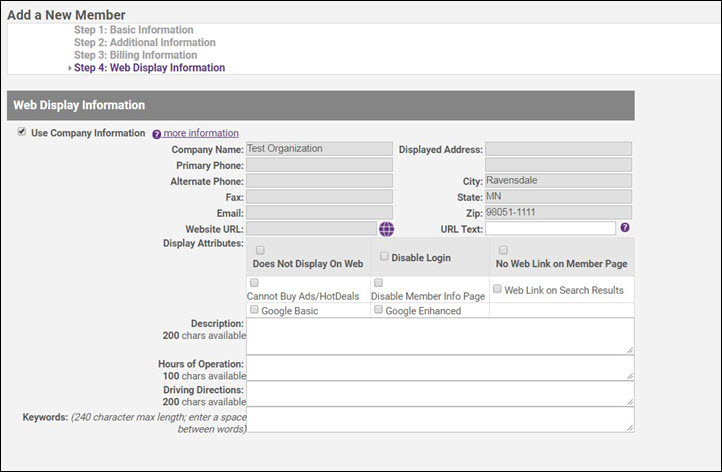Viewport: 722px width, 472px height.
Task: Select the Google Enhanced checkbox
Action: click(379, 310)
